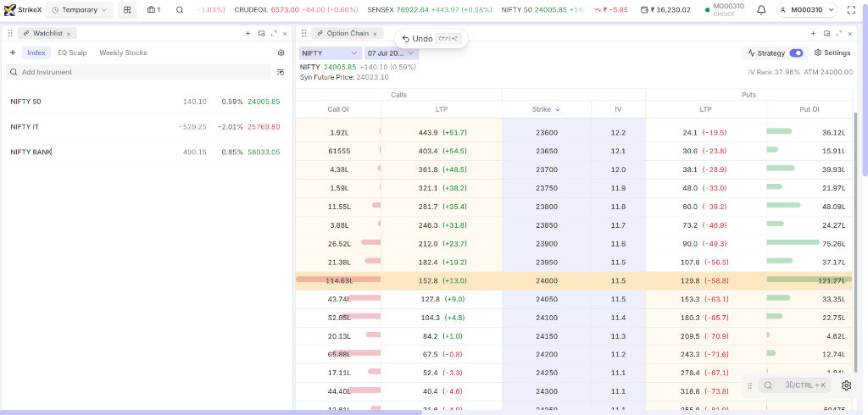Select the Index watchlist tab
Viewport: 868px width, 415px height.
[x=36, y=53]
